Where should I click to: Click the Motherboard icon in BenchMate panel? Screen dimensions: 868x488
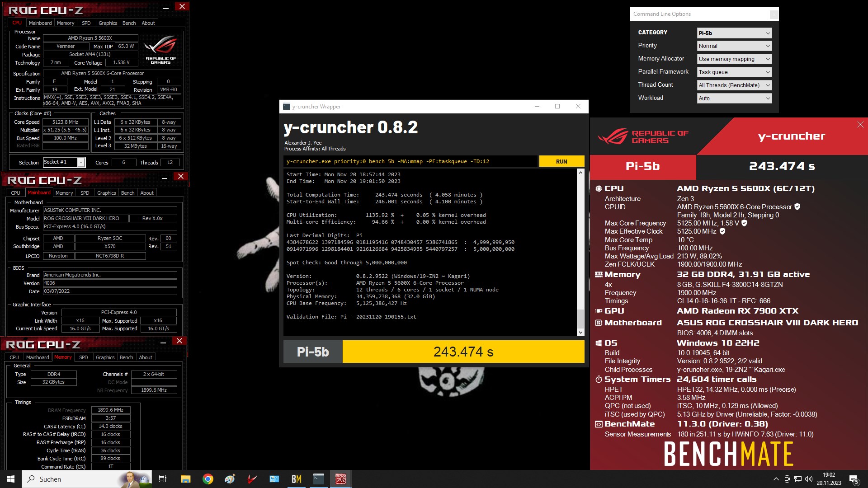coord(599,323)
